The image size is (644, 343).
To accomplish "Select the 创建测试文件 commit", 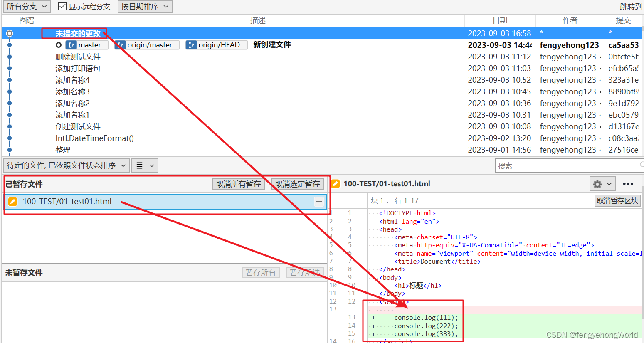I will (x=78, y=126).
